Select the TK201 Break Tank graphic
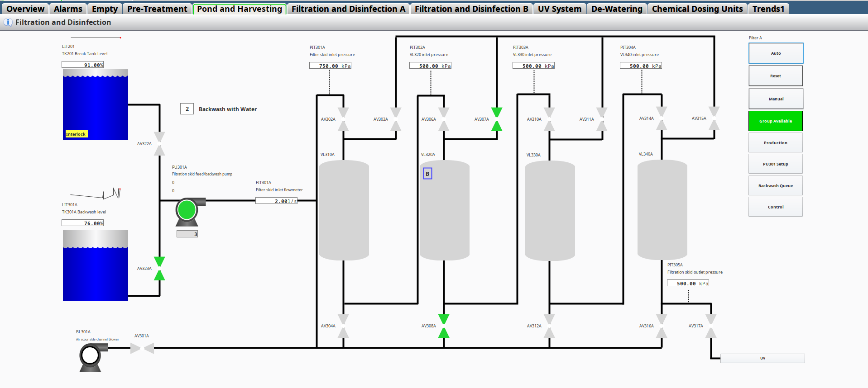The height and width of the screenshot is (388, 868). click(x=96, y=104)
